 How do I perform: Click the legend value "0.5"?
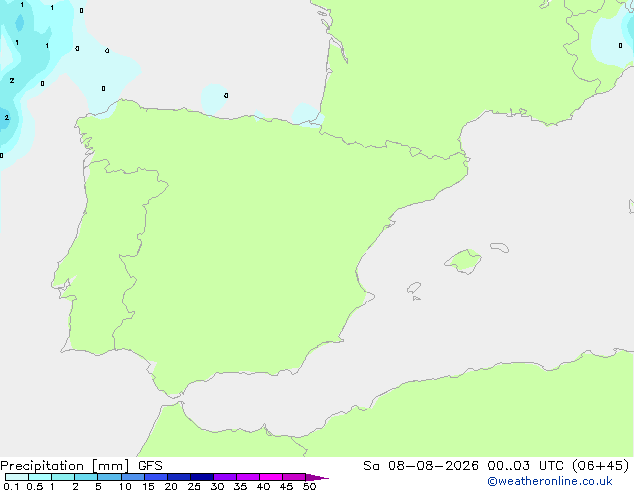tap(35, 486)
